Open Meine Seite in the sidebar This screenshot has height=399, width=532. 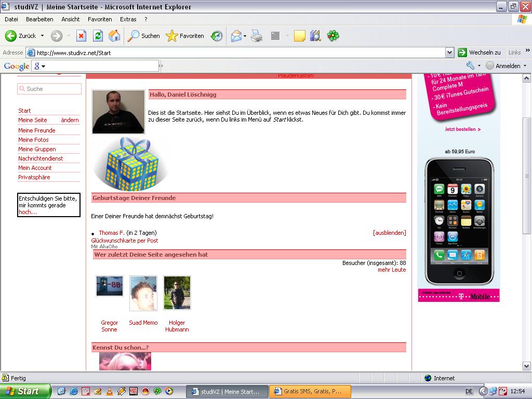pyautogui.click(x=33, y=120)
